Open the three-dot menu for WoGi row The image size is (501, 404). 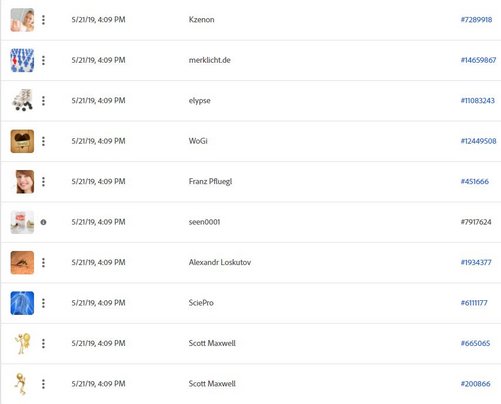coord(43,141)
